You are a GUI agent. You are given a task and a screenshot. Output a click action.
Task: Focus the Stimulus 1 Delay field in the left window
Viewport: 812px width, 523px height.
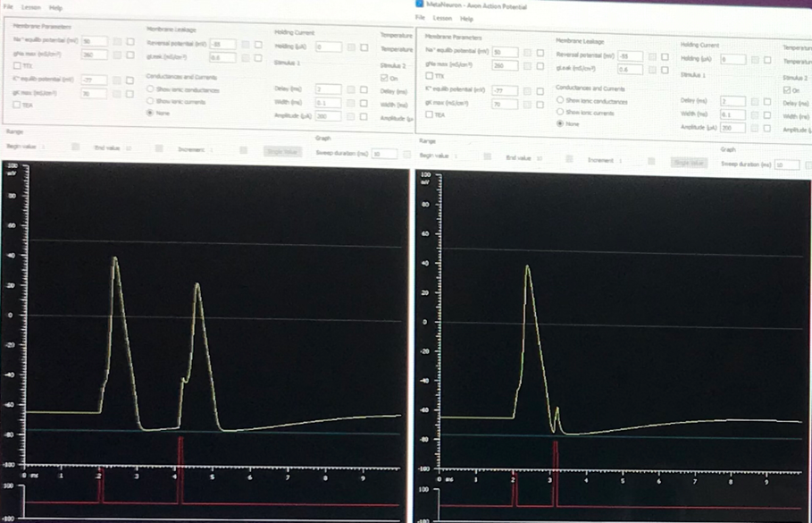[x=329, y=89]
